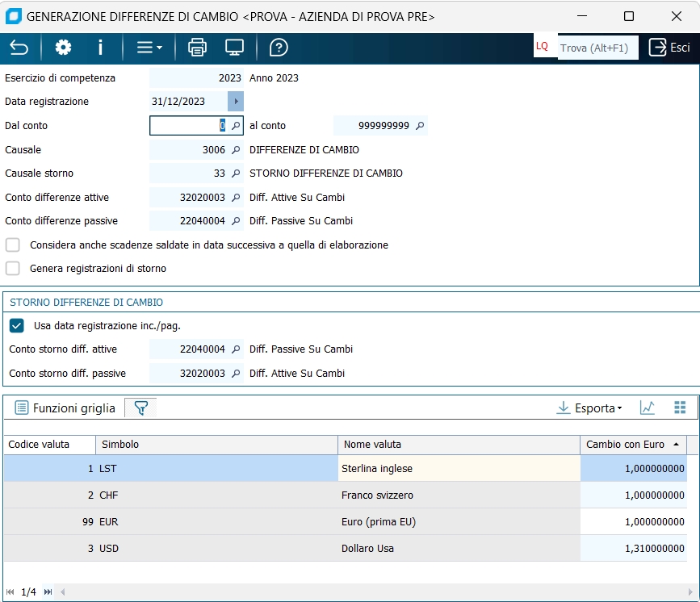Click the printer icon
This screenshot has height=602, width=700.
pos(197,48)
